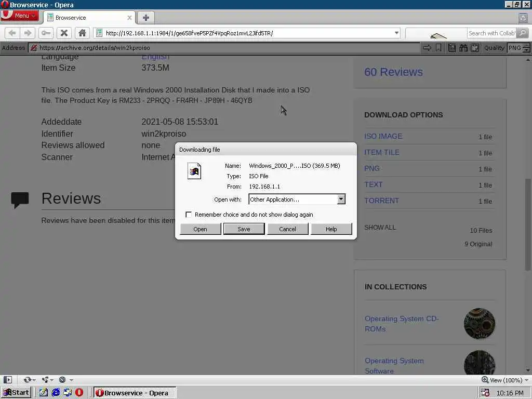Click the Open button in download dialog
This screenshot has width=532, height=399.
[x=200, y=229]
